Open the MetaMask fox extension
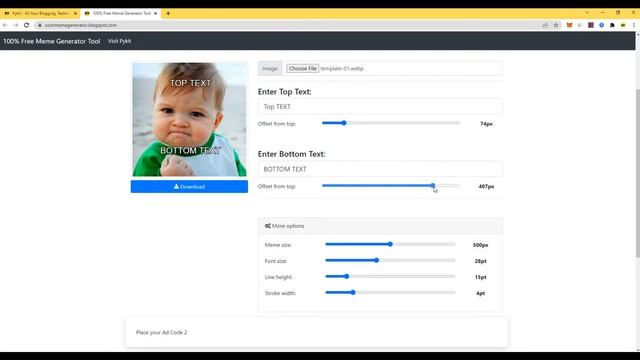 point(569,25)
